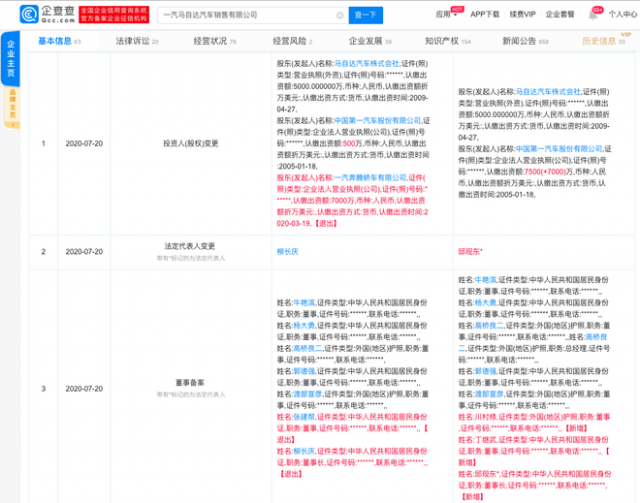Switch to the 经营风险 tab
This screenshot has height=503, width=640.
pos(292,41)
